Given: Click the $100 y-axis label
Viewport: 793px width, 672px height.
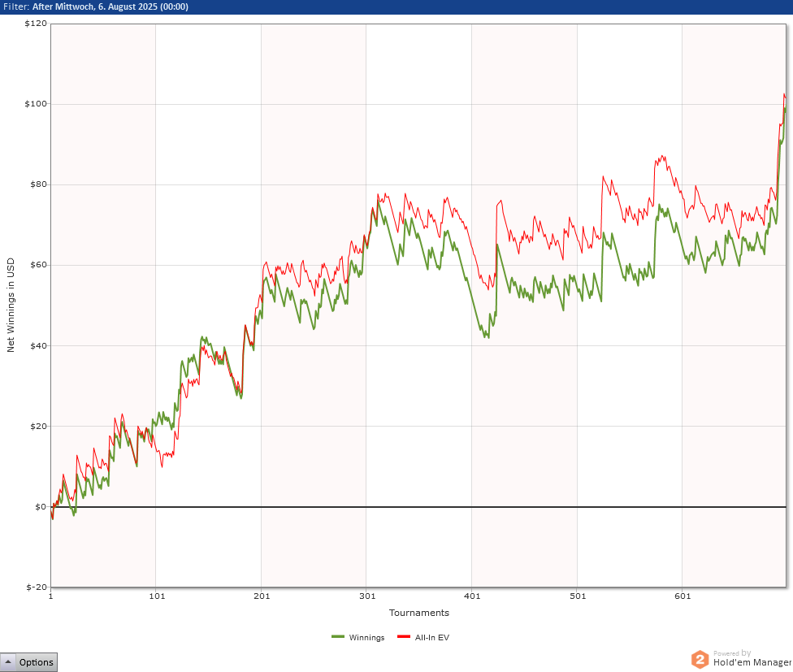Looking at the screenshot, I should [36, 104].
